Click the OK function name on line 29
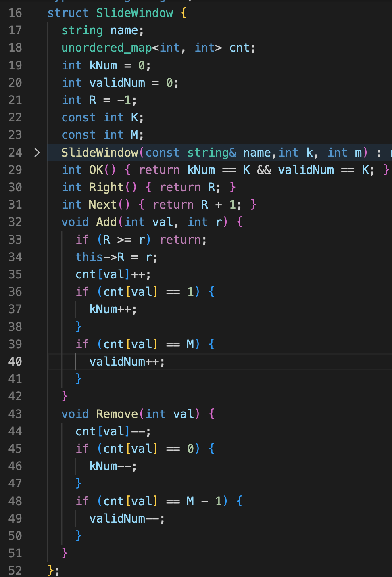Screen dimensions: 392x577 [x=96, y=170]
